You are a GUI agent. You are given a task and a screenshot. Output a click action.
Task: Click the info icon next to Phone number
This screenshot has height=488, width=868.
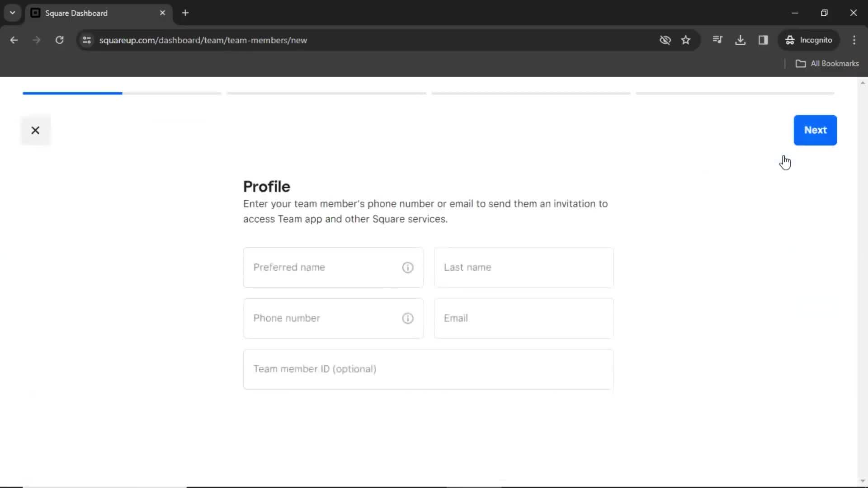[408, 318]
